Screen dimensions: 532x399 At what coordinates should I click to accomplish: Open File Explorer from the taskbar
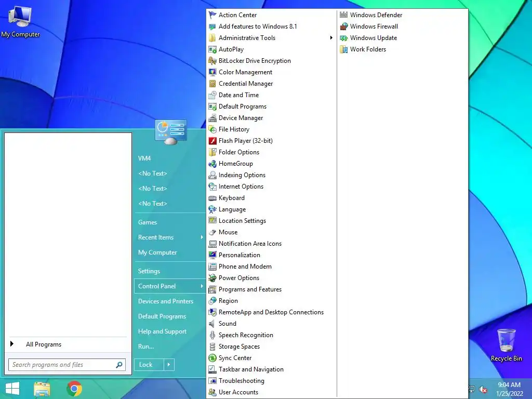tap(42, 389)
